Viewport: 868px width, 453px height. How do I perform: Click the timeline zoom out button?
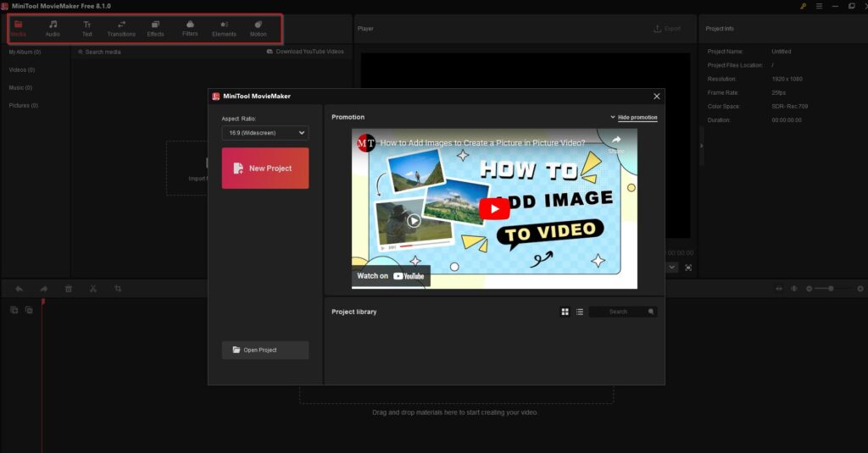pyautogui.click(x=809, y=289)
